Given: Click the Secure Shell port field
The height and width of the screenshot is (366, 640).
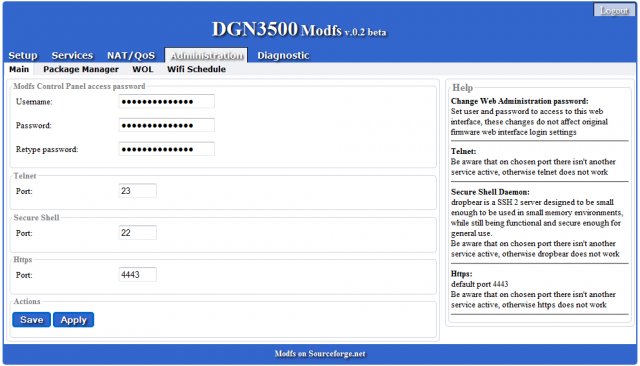Looking at the screenshot, I should pos(138,233).
